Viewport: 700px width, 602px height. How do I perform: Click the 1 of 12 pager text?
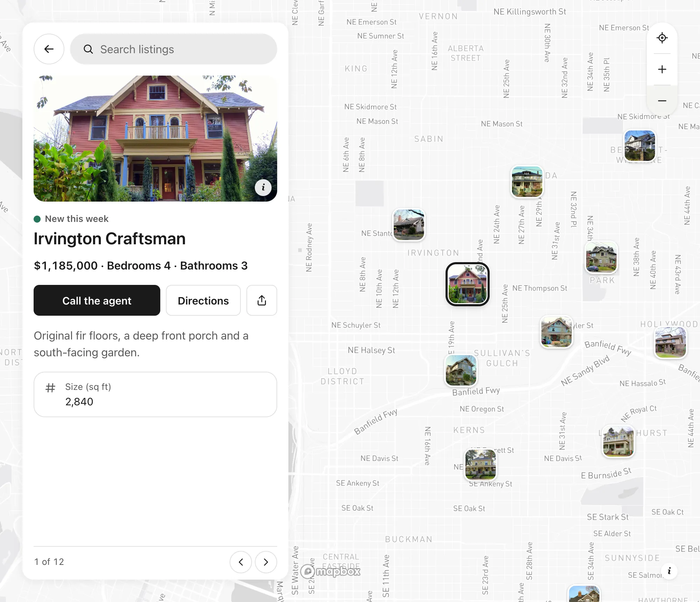(49, 562)
